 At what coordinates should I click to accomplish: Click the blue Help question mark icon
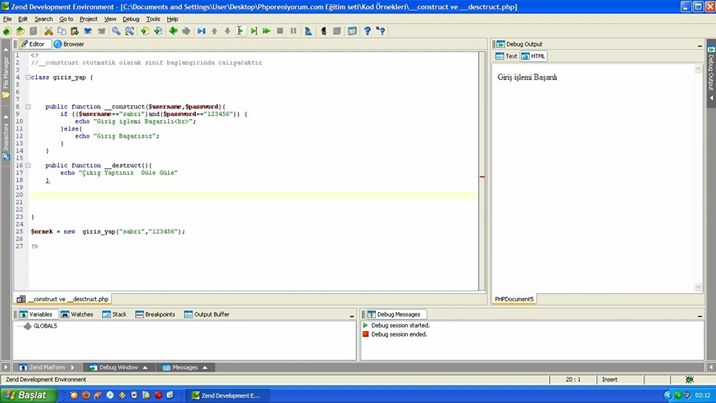coord(367,31)
